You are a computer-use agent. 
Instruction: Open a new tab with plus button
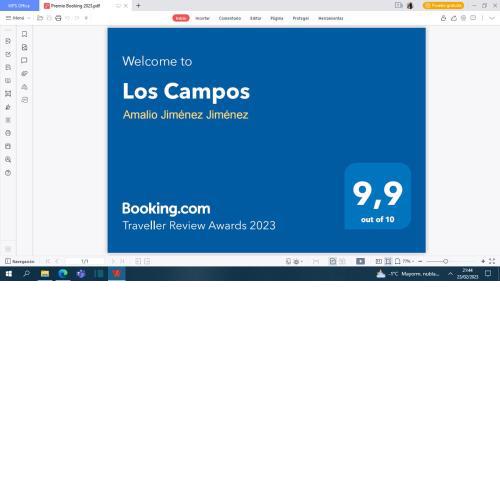[138, 5]
